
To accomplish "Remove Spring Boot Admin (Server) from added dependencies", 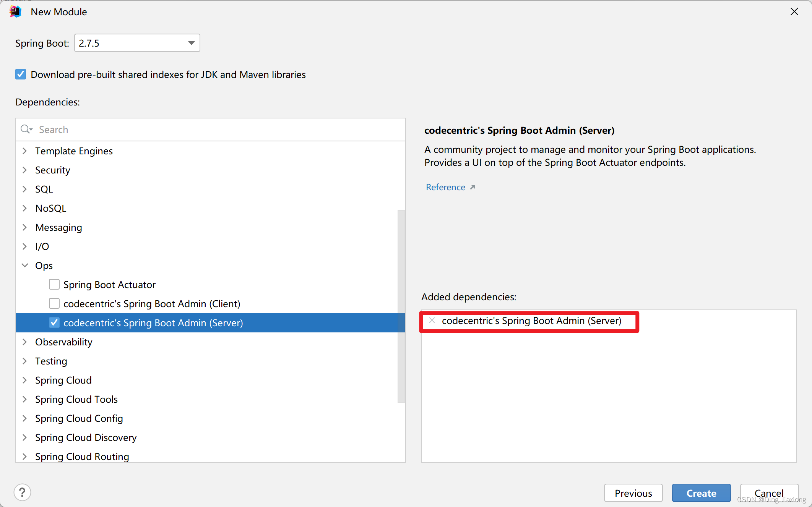I will click(432, 321).
